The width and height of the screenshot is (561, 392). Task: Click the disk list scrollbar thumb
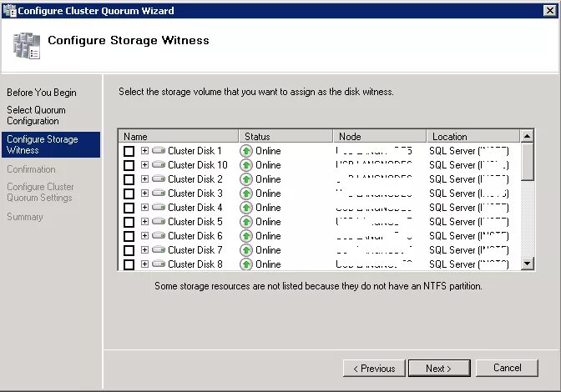pyautogui.click(x=527, y=162)
